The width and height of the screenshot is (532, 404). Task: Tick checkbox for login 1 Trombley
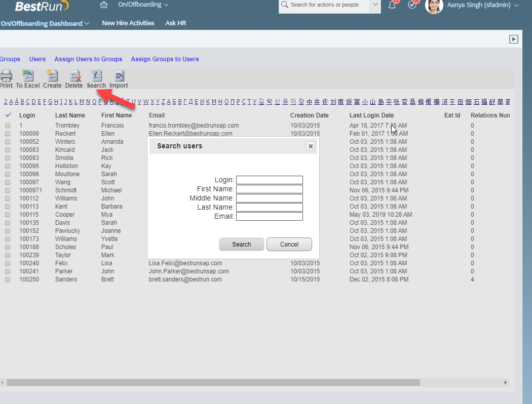[8, 126]
